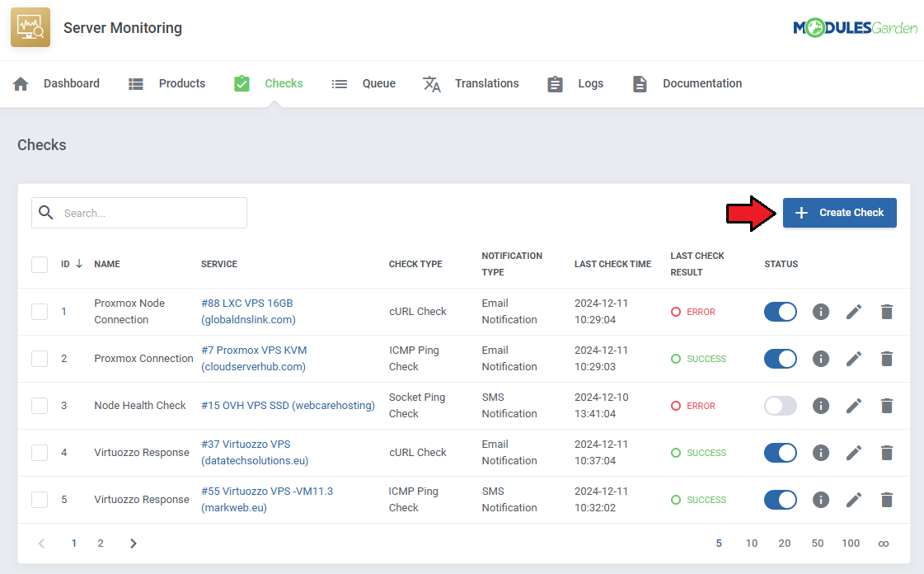Open the Dashboard tab
The height and width of the screenshot is (574, 924).
[x=56, y=83]
